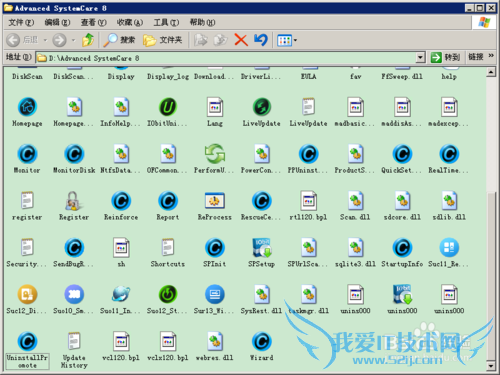Select the UninstallPromote application icon
This screenshot has width=500, height=375.
pyautogui.click(x=27, y=342)
